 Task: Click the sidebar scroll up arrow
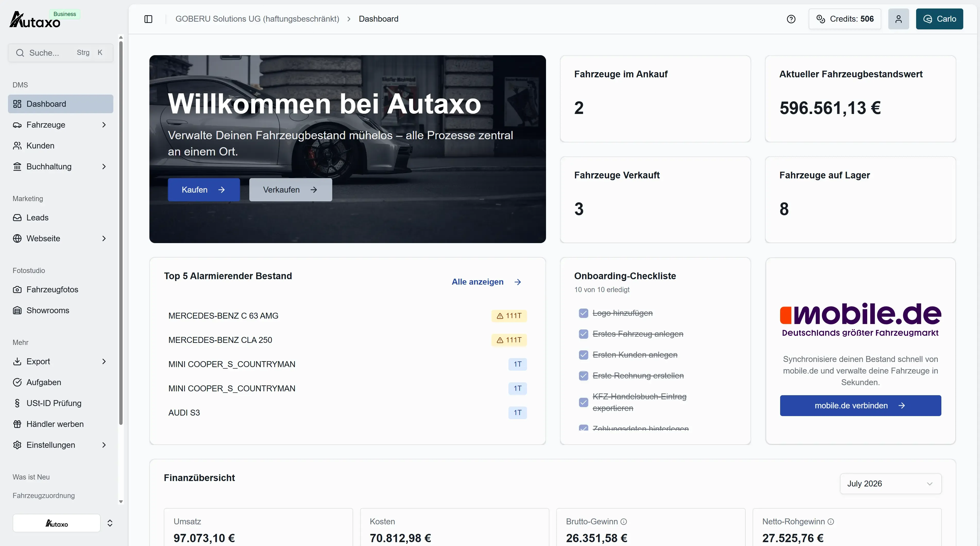(121, 38)
